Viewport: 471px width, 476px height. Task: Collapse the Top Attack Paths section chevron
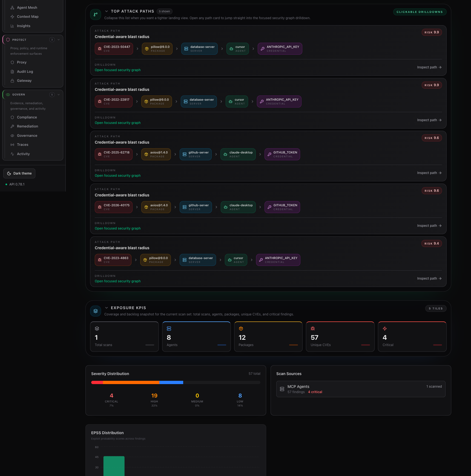click(107, 11)
